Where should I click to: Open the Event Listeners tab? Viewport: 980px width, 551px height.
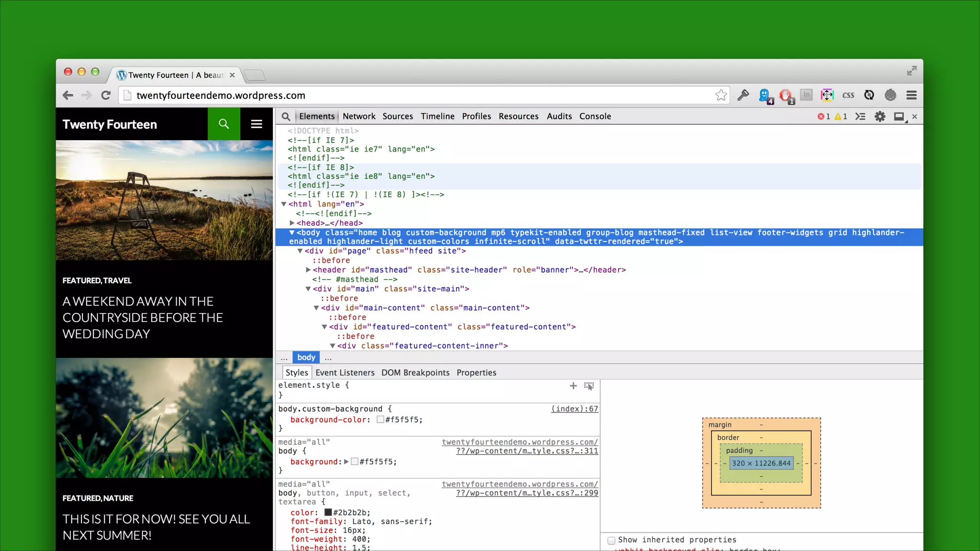[x=345, y=373]
